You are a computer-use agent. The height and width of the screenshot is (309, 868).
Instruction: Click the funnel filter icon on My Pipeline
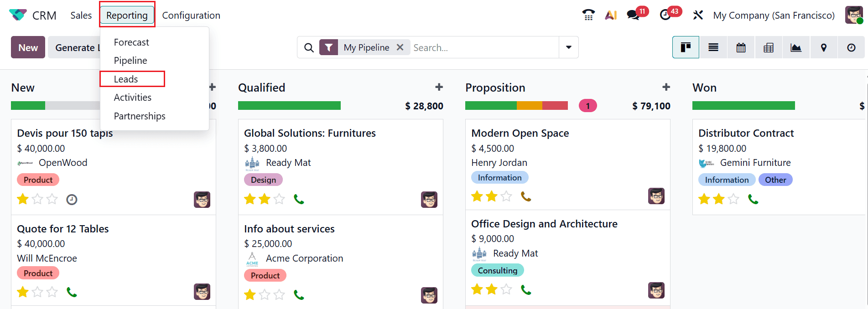coord(328,47)
